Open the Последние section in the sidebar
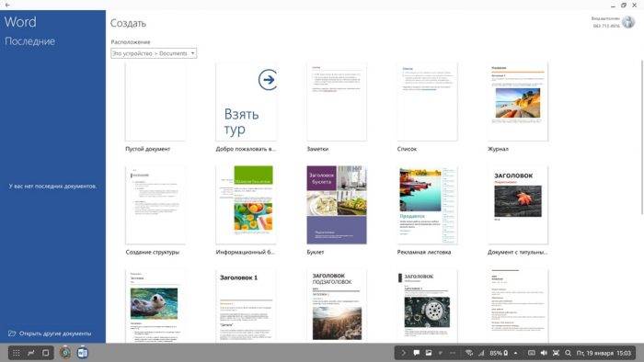This screenshot has height=362, width=644. 30,41
